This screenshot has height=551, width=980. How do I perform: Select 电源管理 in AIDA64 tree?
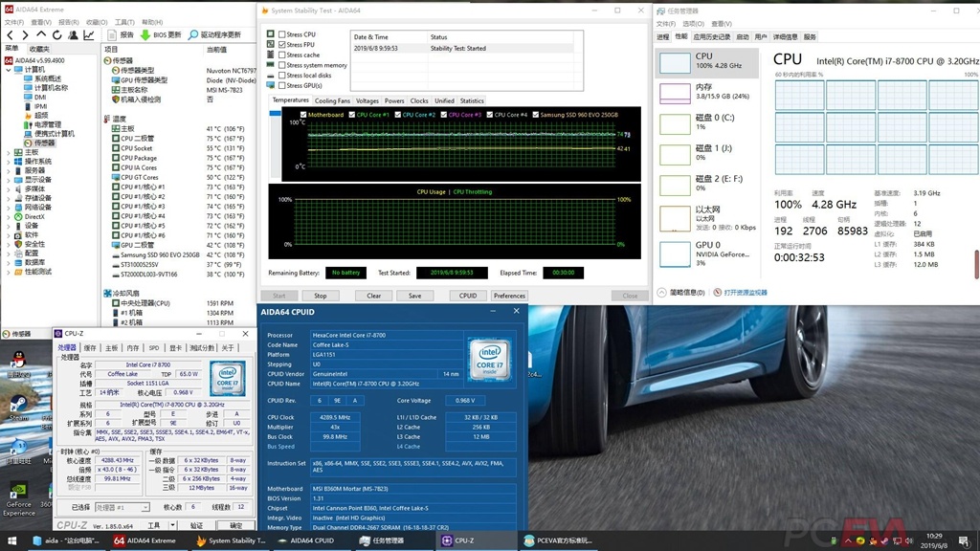[x=42, y=125]
